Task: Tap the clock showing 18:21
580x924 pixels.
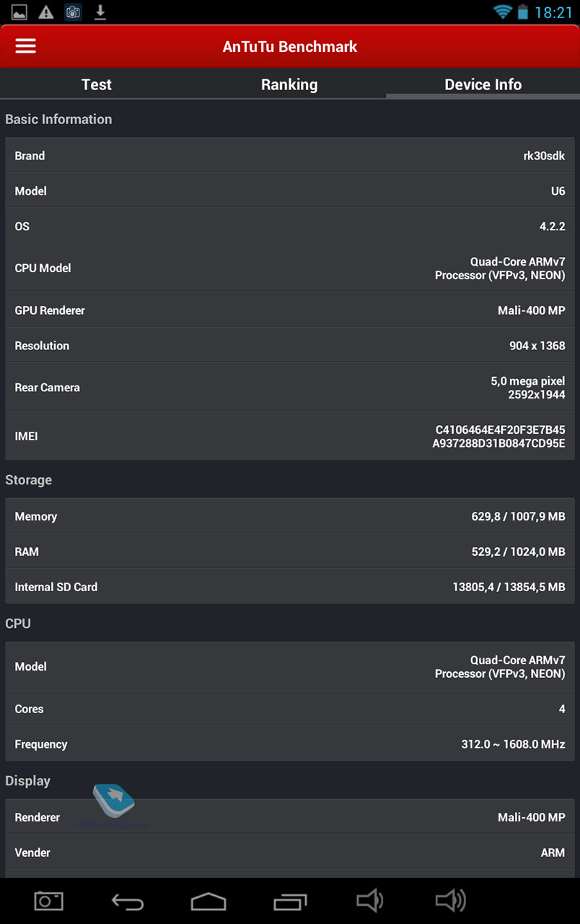Action: pos(553,12)
